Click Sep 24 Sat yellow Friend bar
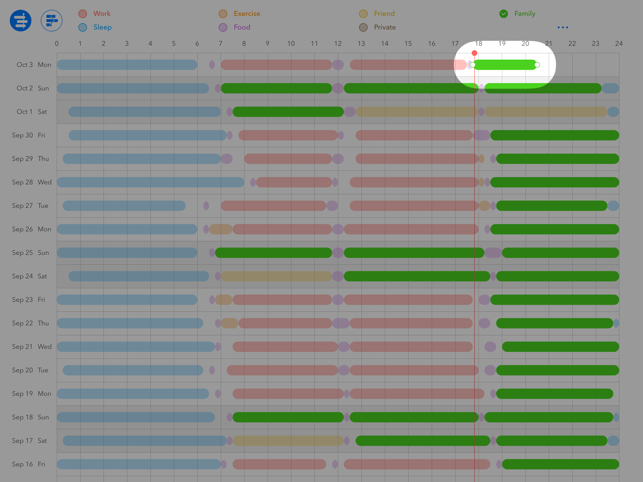643x482 pixels. 275,276
